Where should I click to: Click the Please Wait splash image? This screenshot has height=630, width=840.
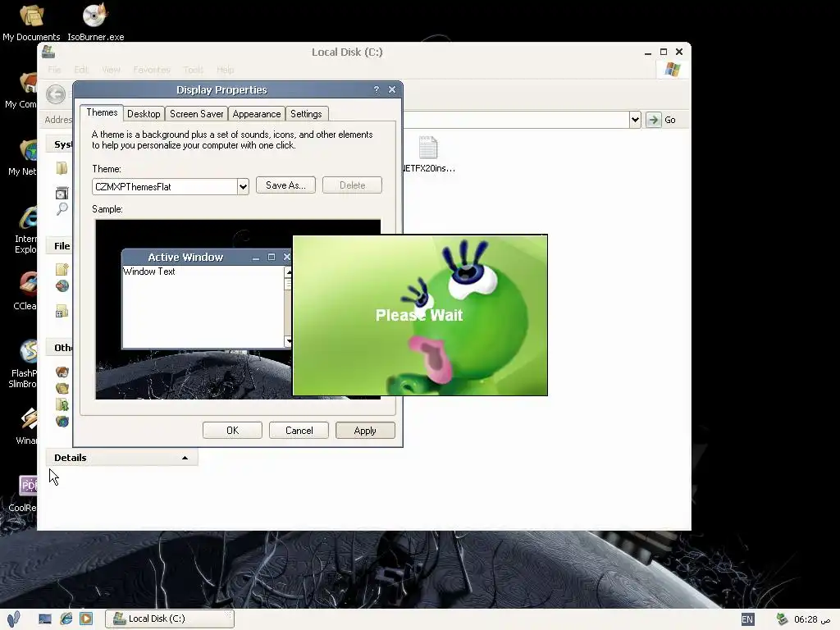pyautogui.click(x=420, y=315)
